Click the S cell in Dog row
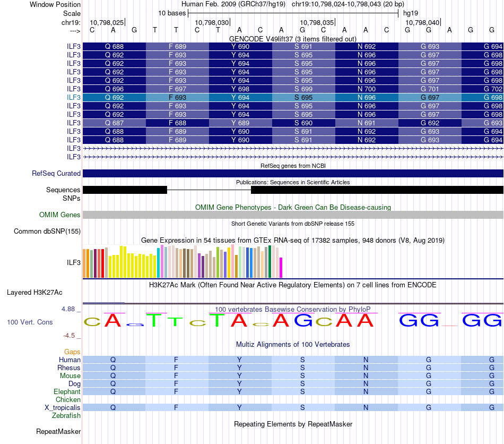Image resolution: width=504 pixels, height=444 pixels. 302,383
